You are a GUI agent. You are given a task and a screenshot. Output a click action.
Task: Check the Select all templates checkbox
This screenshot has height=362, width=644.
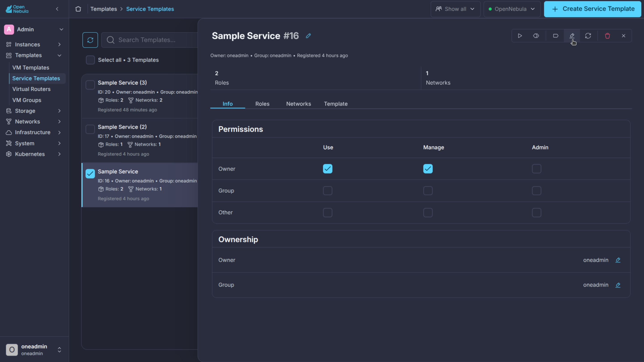pos(90,60)
